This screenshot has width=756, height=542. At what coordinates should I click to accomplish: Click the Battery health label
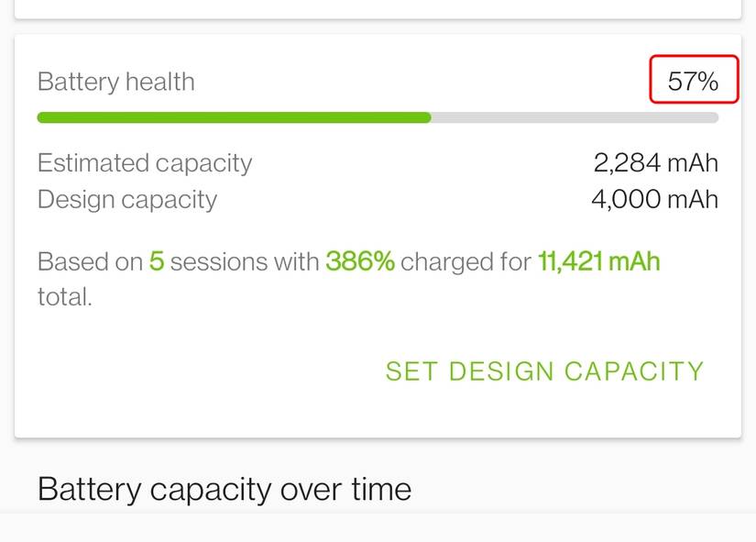[115, 82]
